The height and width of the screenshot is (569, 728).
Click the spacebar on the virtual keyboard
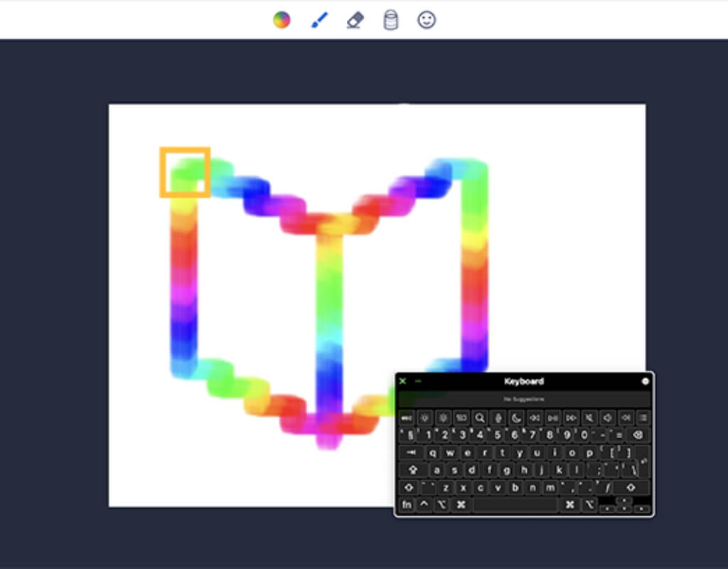tap(515, 505)
